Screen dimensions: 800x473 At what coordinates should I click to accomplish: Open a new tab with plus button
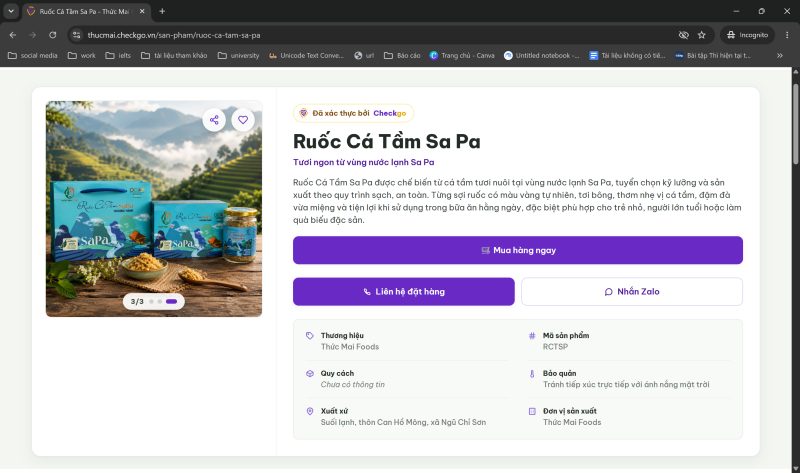162,11
